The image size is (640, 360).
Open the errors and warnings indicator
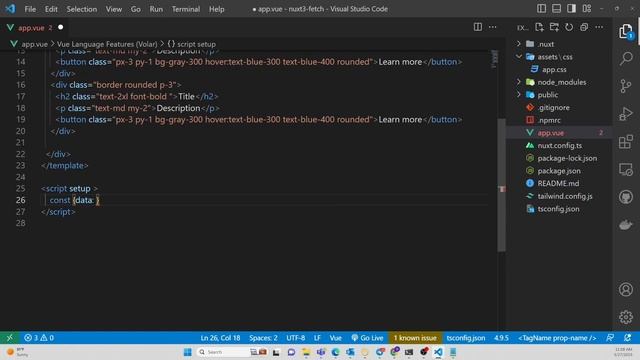pyautogui.click(x=39, y=338)
